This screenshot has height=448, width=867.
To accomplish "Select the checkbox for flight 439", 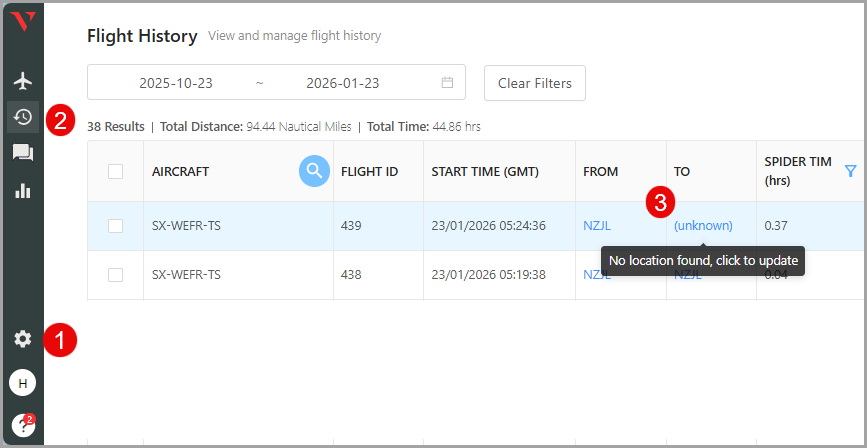I will pyautogui.click(x=115, y=226).
